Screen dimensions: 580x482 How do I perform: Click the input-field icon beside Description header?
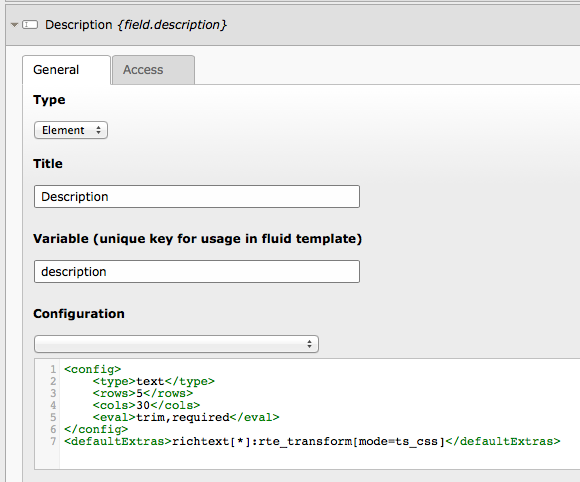point(30,25)
